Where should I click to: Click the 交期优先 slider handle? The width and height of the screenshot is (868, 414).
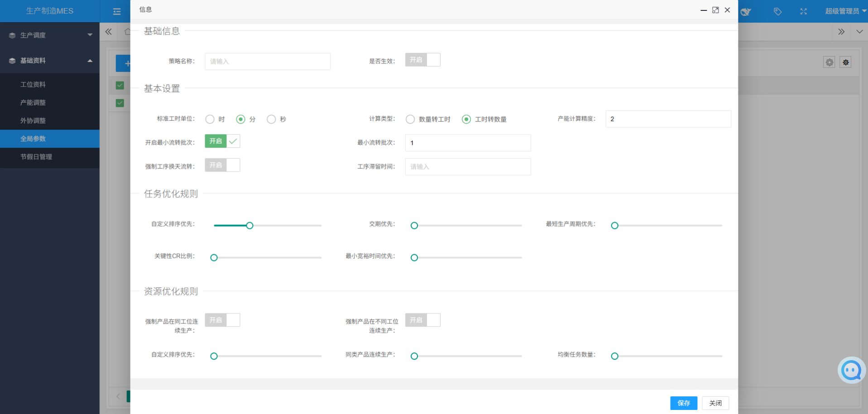pyautogui.click(x=414, y=225)
